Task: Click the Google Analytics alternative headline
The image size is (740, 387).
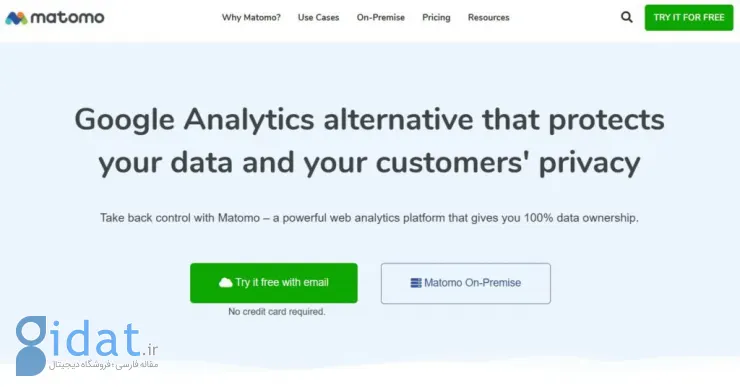Action: (370, 119)
